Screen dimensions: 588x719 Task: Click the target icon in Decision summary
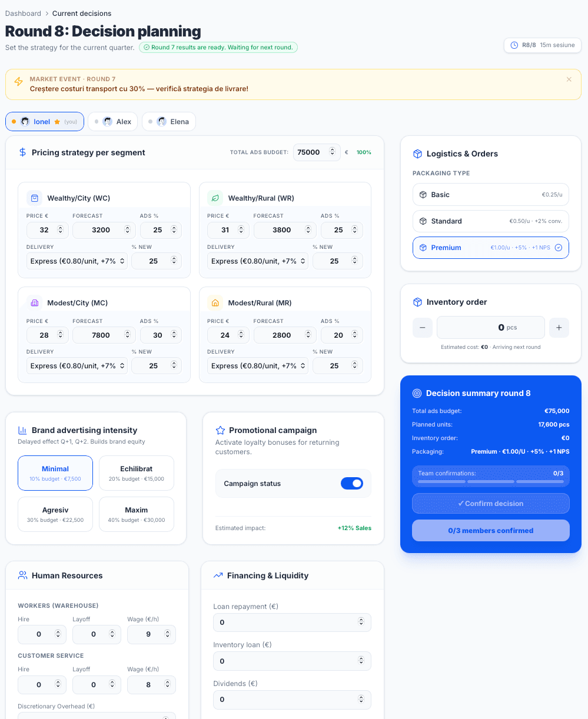point(417,393)
